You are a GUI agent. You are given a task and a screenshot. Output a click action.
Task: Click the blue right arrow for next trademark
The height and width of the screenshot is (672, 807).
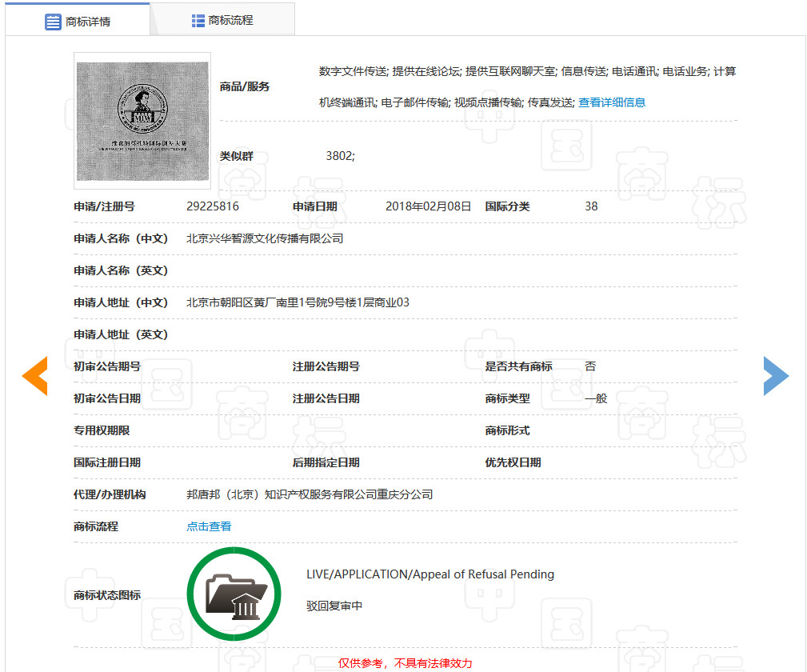pos(775,375)
